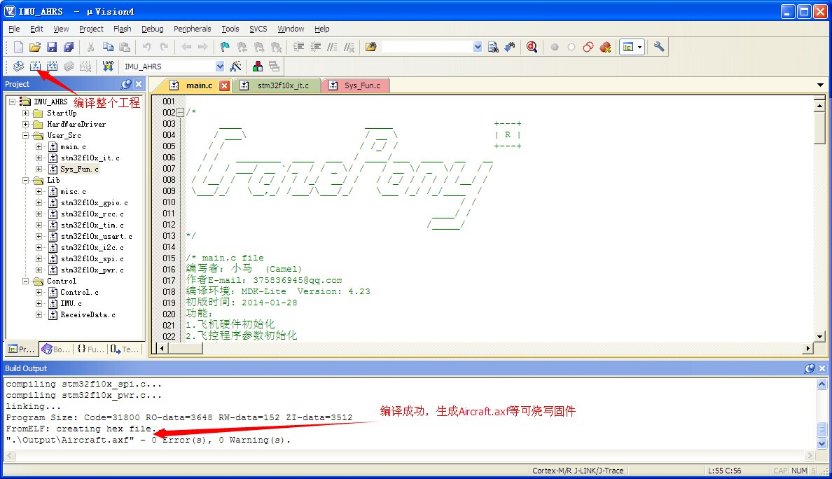Open Target Options with the magic wand icon
832x479 pixels.
(x=236, y=66)
